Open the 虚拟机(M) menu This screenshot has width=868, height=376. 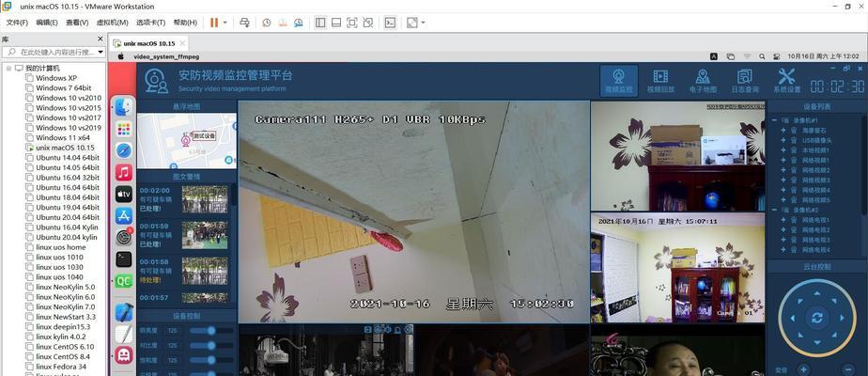pos(113,23)
